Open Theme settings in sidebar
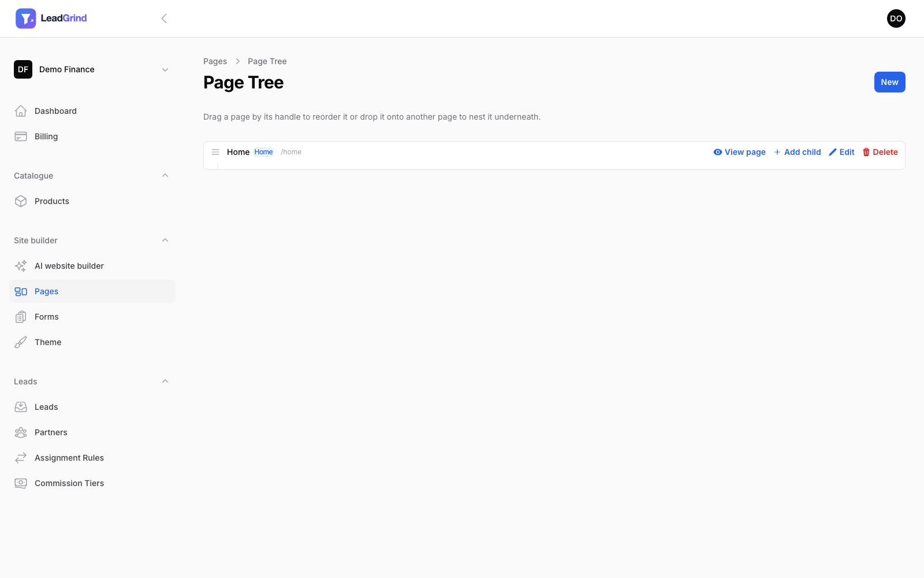 [x=92, y=342]
